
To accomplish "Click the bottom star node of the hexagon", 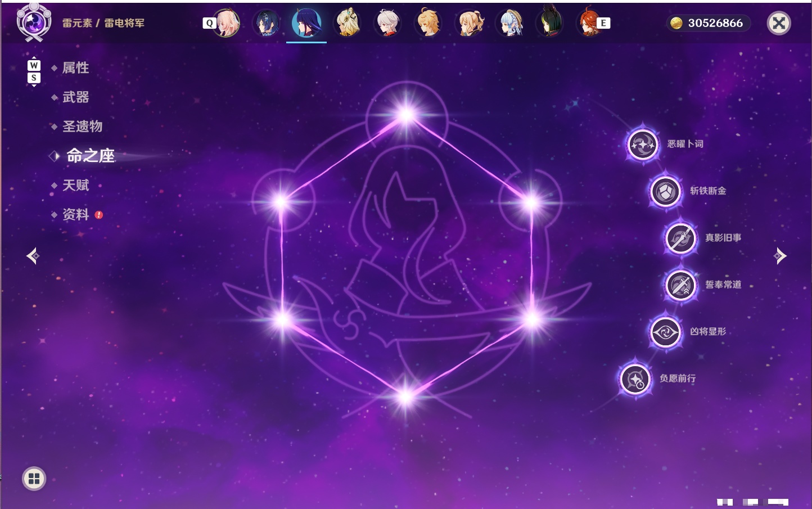I will (405, 397).
